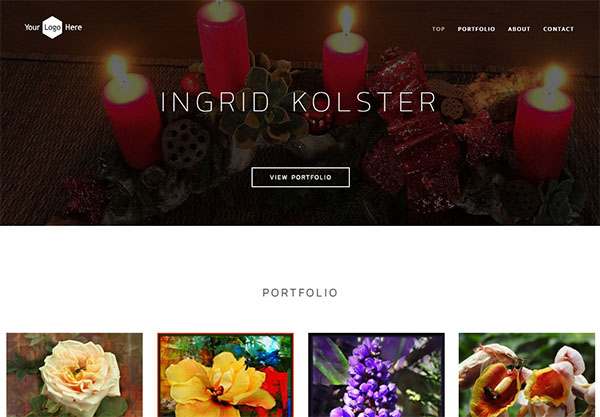600x417 pixels.
Task: Open the peach rose portfolio thumbnail
Action: coord(75,375)
